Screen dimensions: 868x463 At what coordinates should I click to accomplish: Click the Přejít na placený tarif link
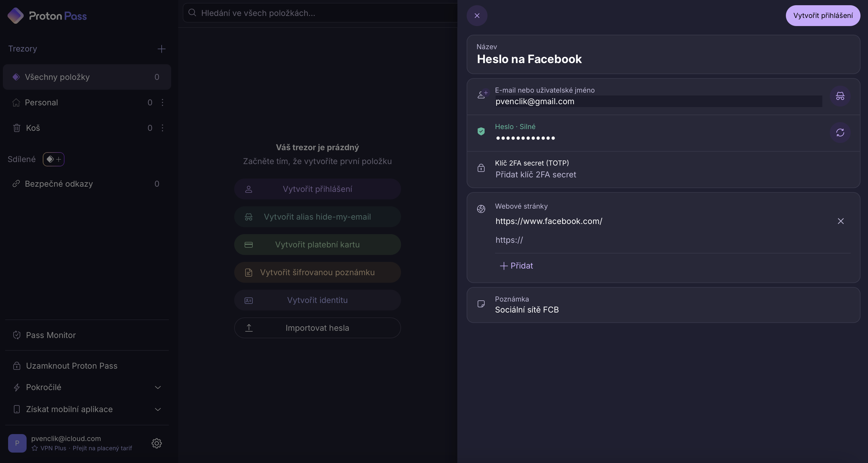click(x=102, y=448)
